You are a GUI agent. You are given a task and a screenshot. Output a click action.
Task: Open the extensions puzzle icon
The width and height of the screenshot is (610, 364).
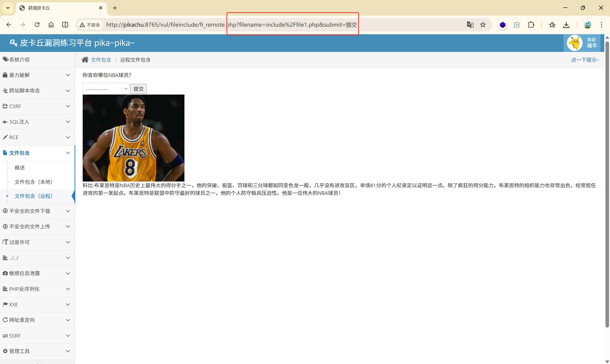pos(531,25)
